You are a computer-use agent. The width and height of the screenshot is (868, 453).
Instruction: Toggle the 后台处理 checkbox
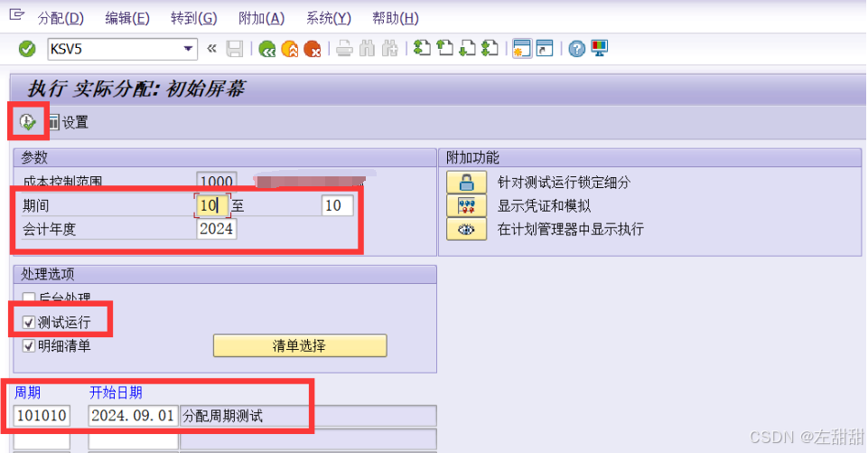[29, 299]
